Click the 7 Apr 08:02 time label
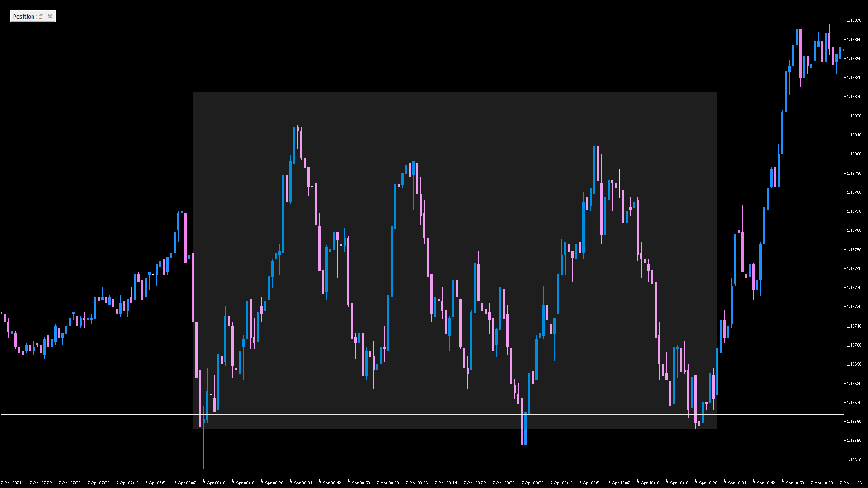This screenshot has width=868, height=488. (186, 483)
